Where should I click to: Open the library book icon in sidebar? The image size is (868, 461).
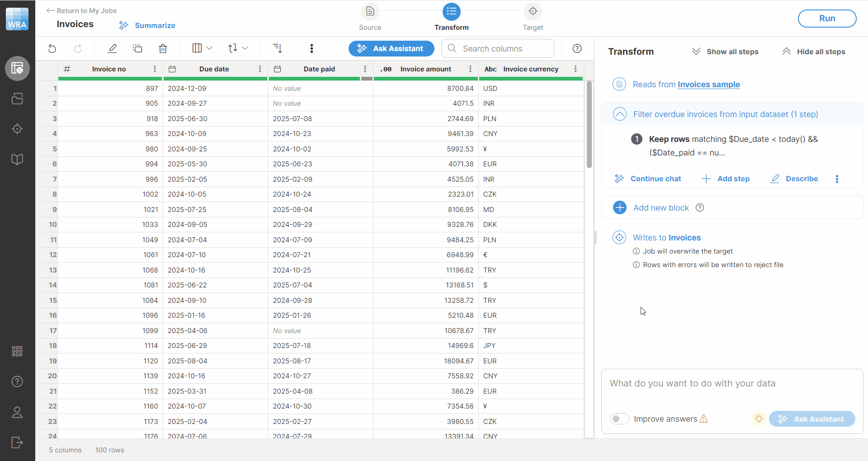point(17,159)
